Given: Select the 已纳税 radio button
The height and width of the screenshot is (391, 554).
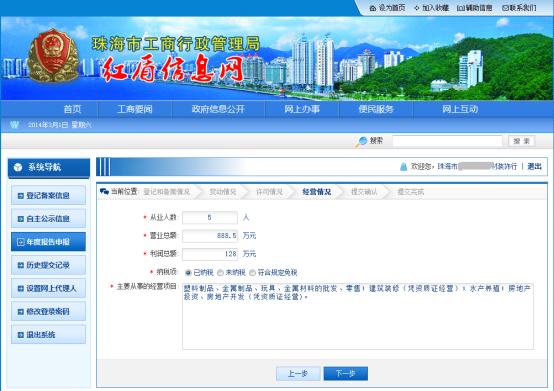Looking at the screenshot, I should point(188,273).
